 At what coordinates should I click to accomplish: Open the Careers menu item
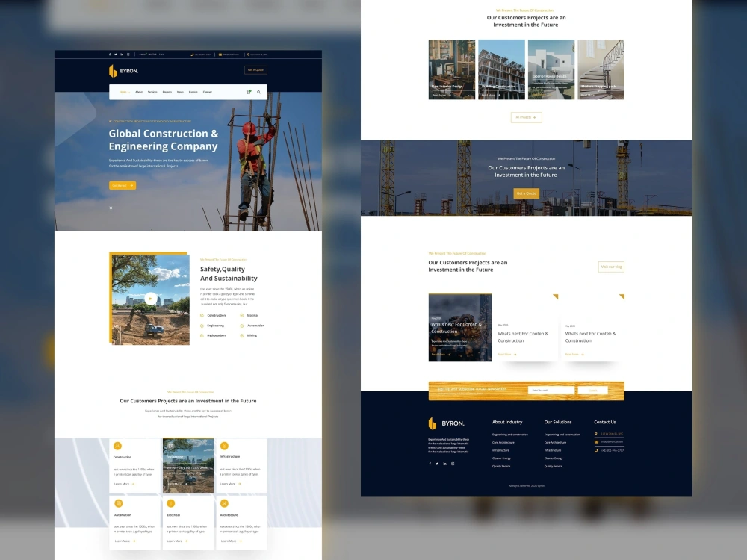[x=193, y=92]
